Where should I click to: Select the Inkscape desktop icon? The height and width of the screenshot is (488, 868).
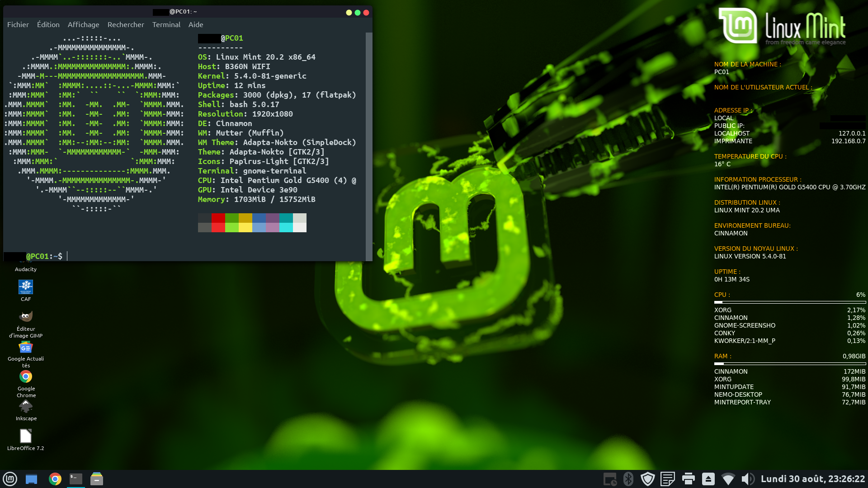(x=26, y=410)
